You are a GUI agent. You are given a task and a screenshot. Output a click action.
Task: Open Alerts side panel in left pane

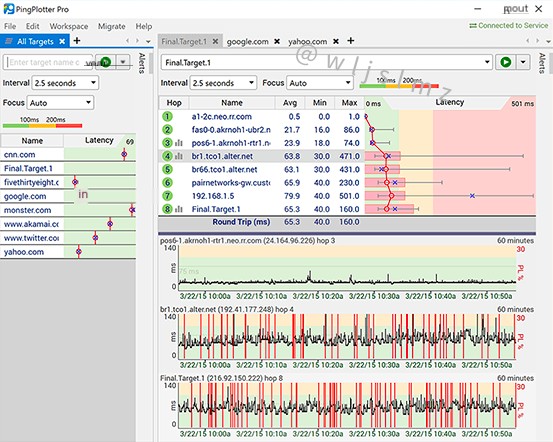point(142,63)
